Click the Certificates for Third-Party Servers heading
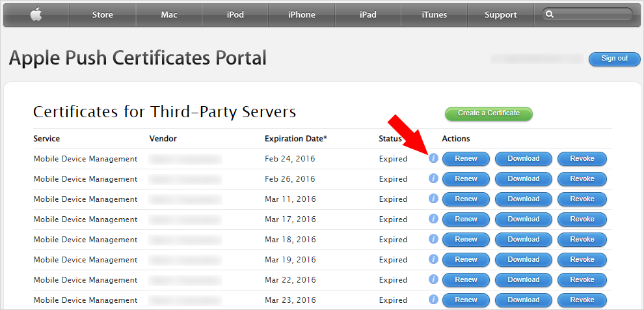644x310 pixels. coord(165,112)
